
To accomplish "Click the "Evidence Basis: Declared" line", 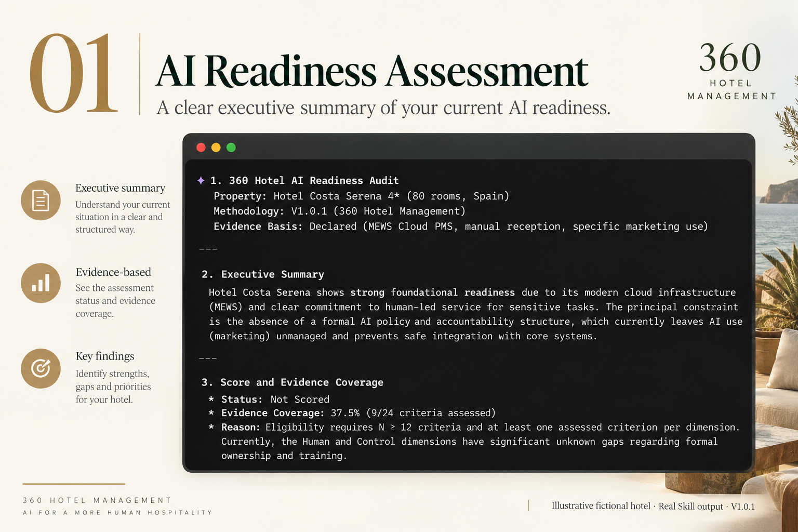I will [x=460, y=226].
